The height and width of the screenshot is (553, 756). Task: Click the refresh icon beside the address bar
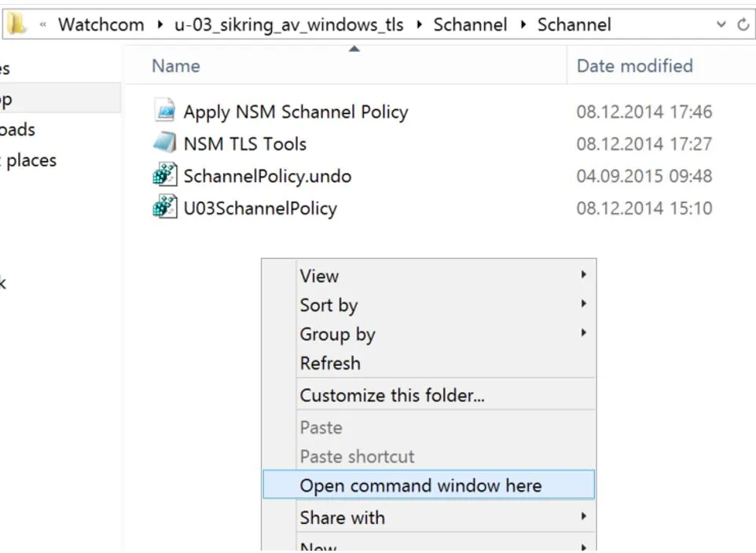[x=743, y=24]
